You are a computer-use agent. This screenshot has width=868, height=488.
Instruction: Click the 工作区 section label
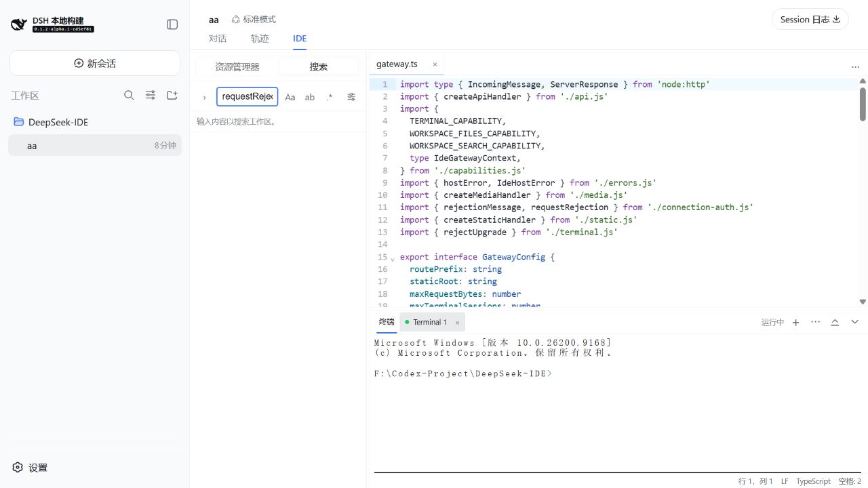click(x=25, y=96)
